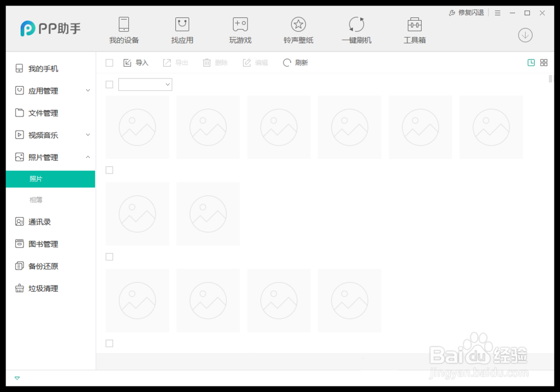Viewport: 560px width, 392px height.
Task: Click the 照片管理 picture icon
Action: click(x=20, y=157)
